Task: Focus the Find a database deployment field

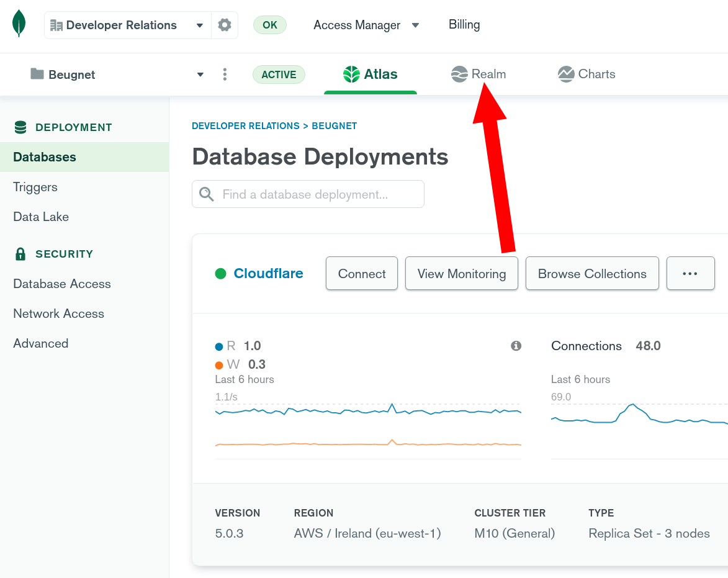Action: [x=308, y=194]
